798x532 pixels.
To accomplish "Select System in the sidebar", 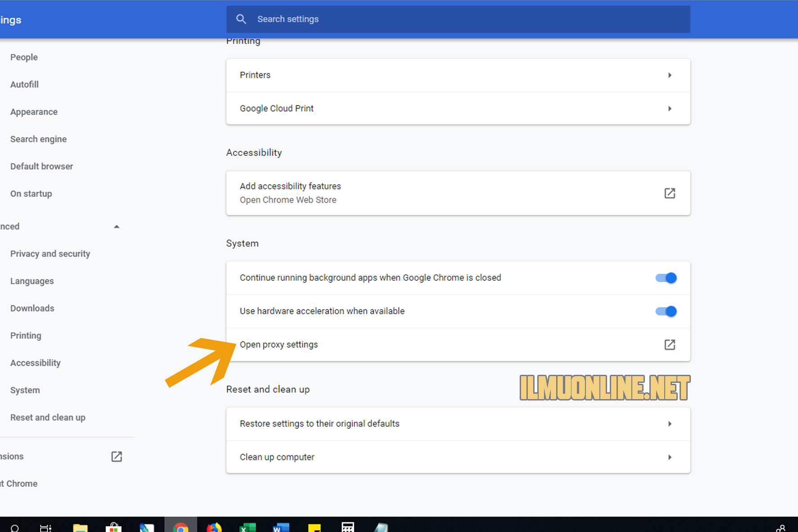I will (25, 390).
